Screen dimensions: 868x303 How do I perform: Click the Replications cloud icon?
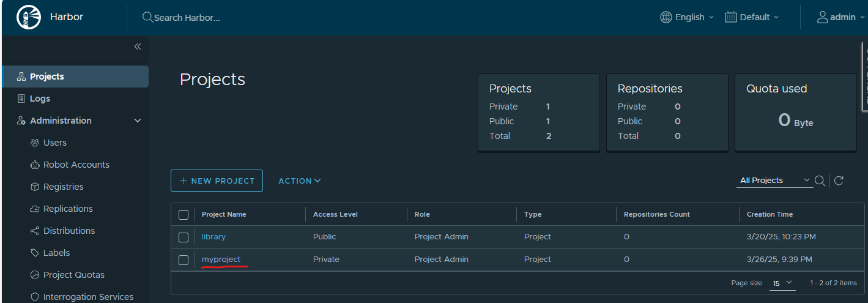click(x=35, y=209)
